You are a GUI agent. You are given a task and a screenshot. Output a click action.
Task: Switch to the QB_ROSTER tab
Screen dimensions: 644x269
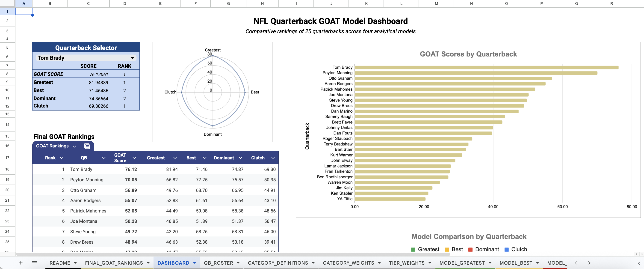[x=219, y=263]
